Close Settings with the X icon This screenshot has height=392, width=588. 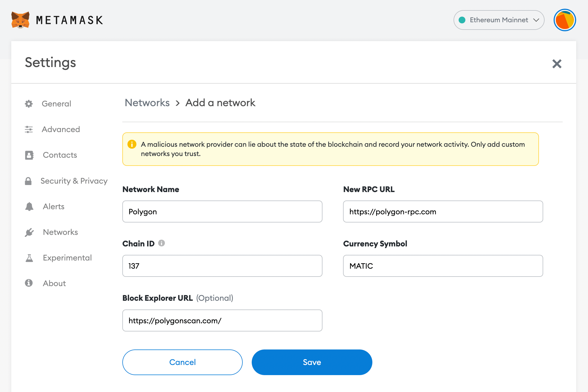(557, 64)
